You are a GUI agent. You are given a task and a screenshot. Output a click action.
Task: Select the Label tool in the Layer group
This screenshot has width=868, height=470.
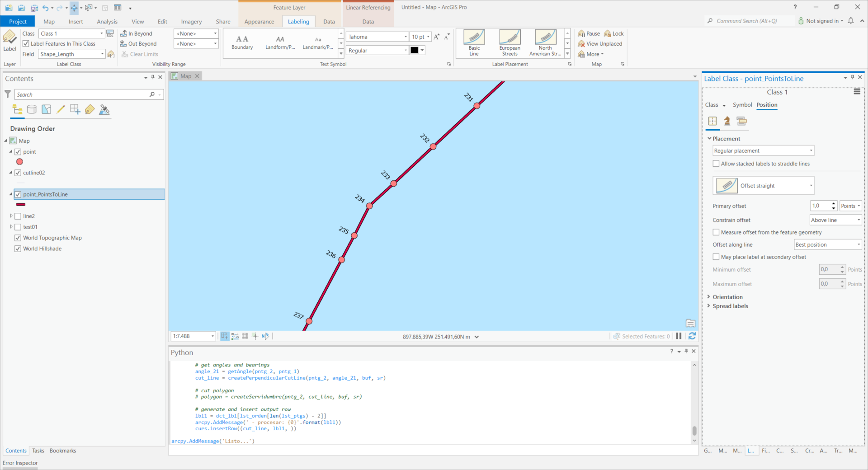point(9,42)
